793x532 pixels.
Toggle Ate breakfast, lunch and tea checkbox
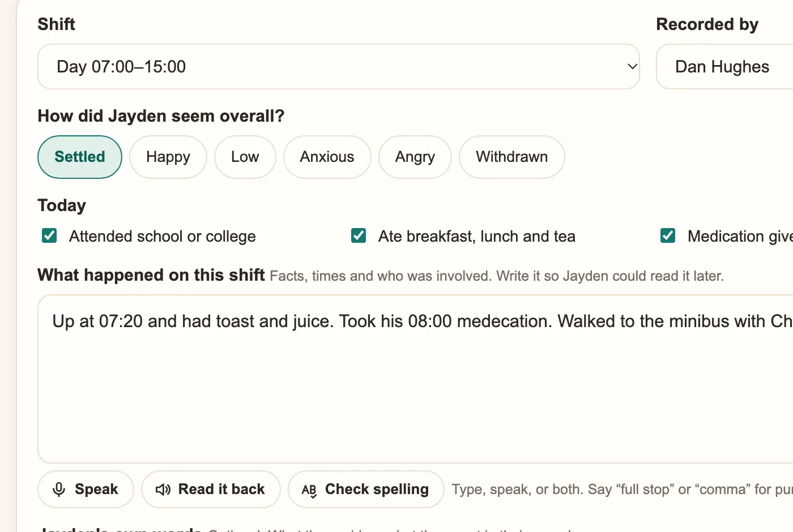click(359, 235)
